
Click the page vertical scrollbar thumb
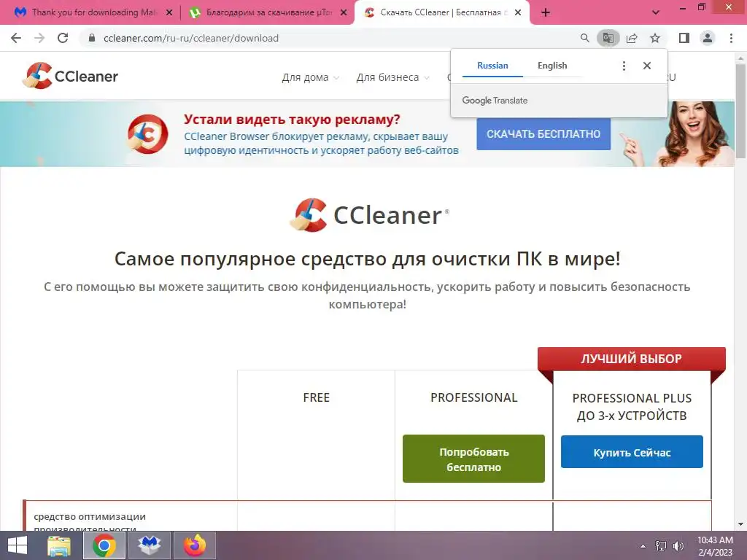click(x=740, y=111)
